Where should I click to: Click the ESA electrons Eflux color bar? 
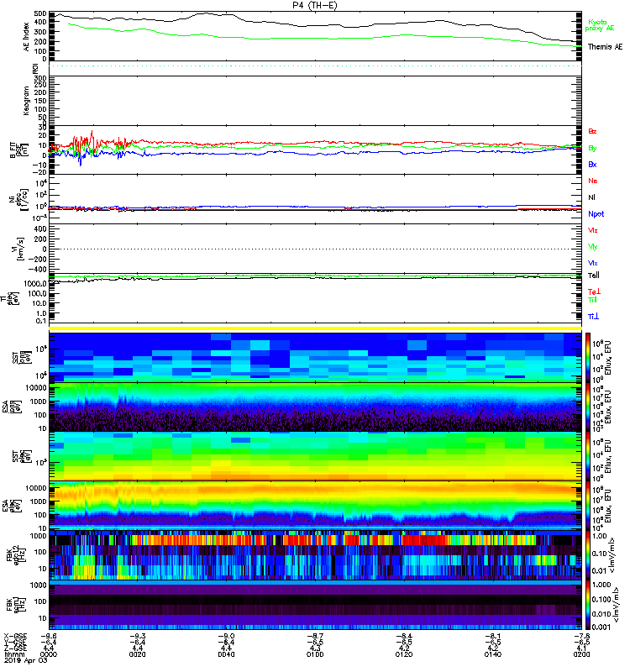(588, 506)
